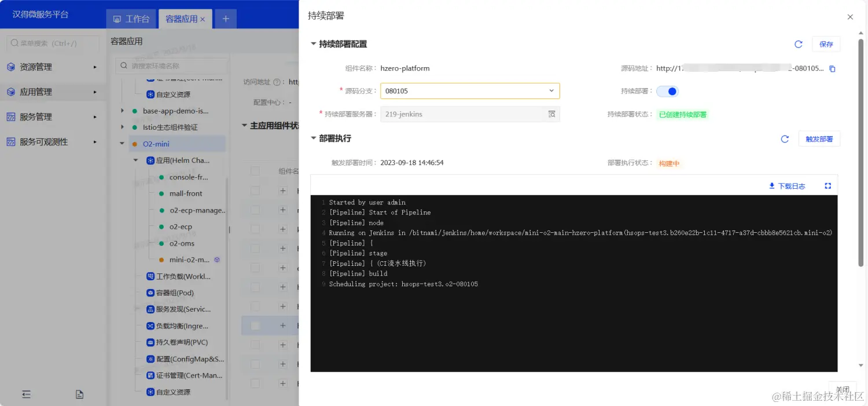
Task: Toggle the 持续部署 switch
Action: pyautogui.click(x=667, y=91)
